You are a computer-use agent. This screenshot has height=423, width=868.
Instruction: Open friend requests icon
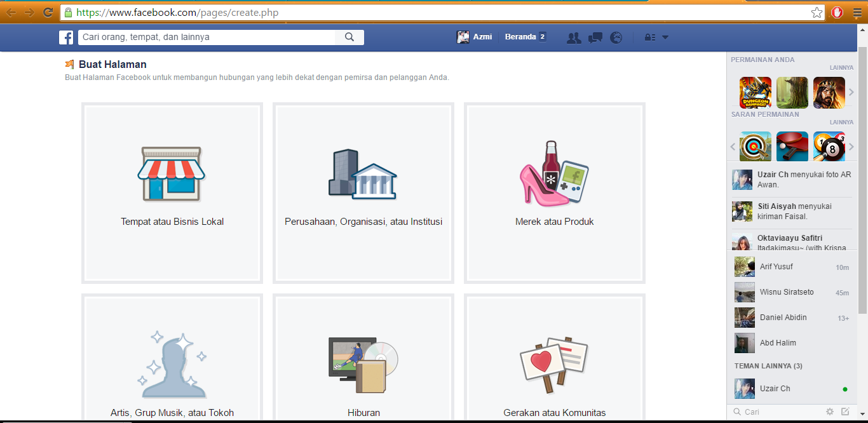(x=574, y=37)
